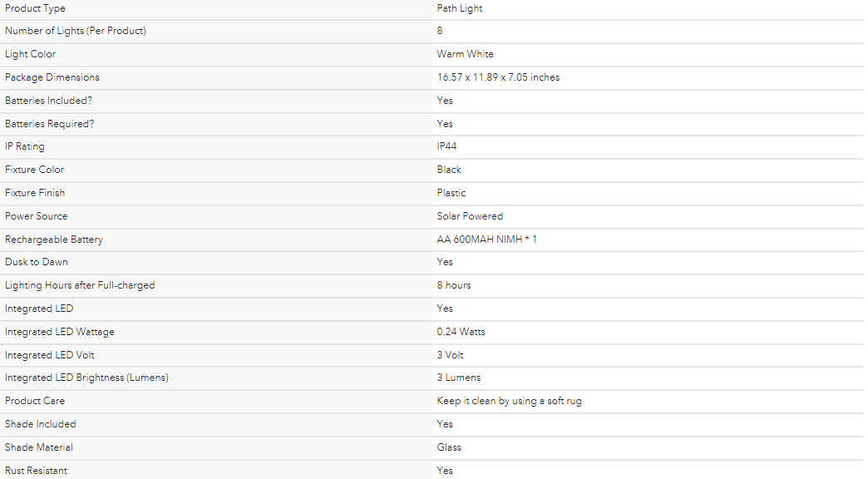
Task: Select the Black fixture color value
Action: (449, 170)
